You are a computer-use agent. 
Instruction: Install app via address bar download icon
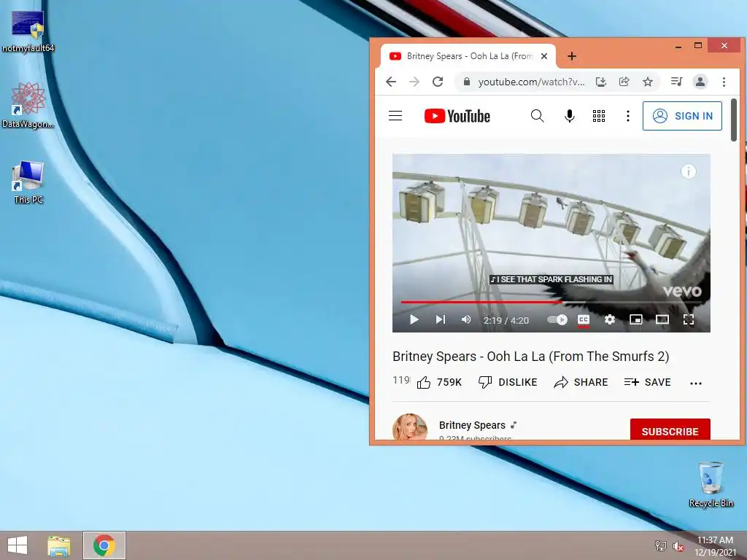coord(601,82)
